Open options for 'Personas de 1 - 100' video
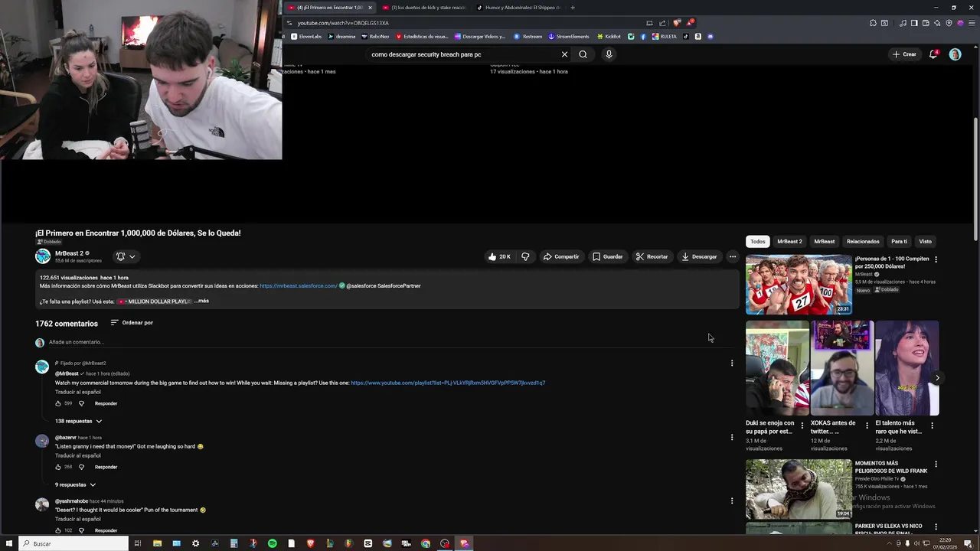The height and width of the screenshot is (551, 980). pyautogui.click(x=936, y=259)
